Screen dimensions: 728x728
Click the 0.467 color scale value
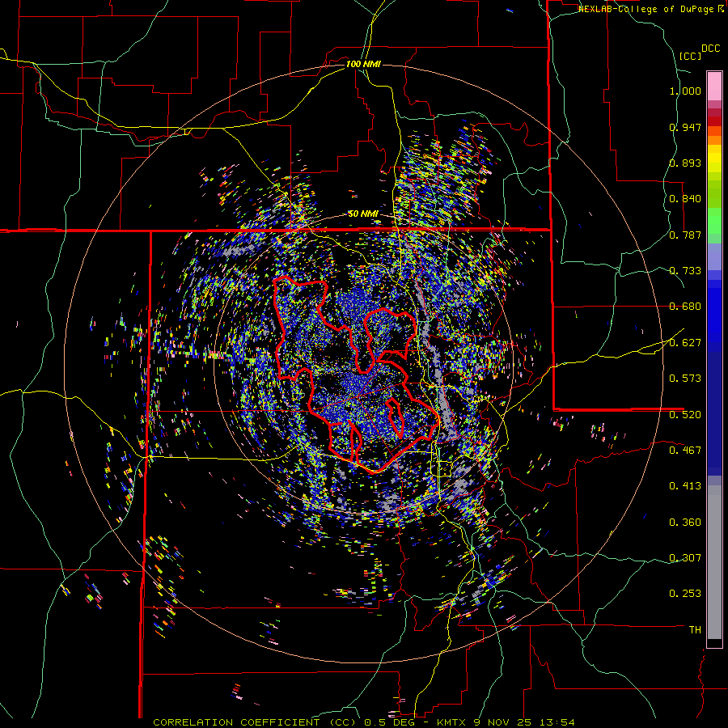685,451
